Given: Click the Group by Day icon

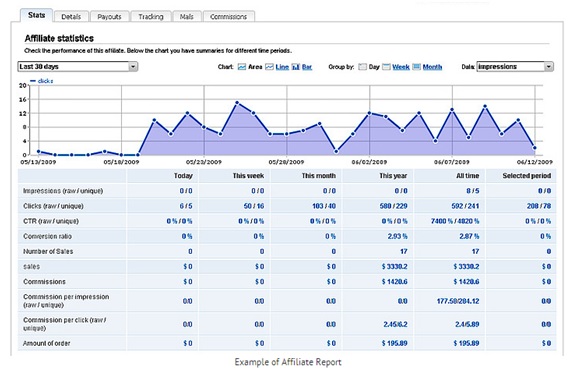Looking at the screenshot, I should click(x=362, y=67).
